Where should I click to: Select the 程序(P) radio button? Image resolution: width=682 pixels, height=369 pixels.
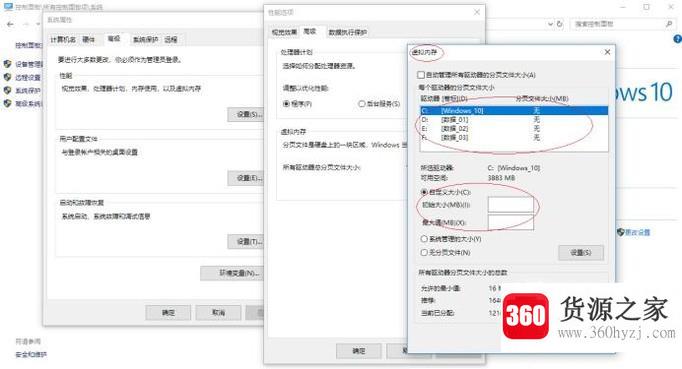[286, 104]
